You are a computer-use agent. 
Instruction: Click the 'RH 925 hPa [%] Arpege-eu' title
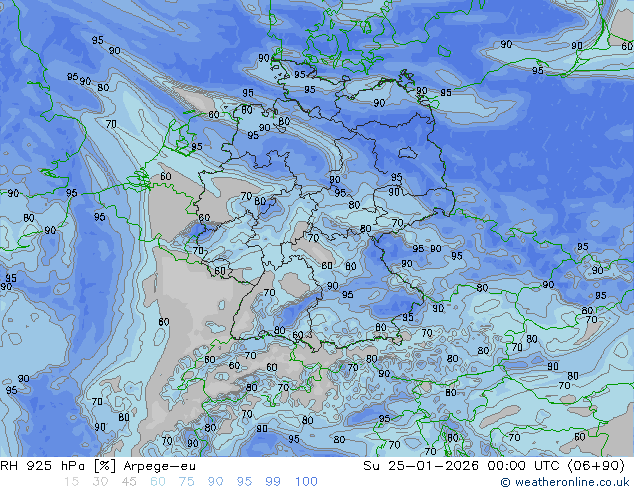pyautogui.click(x=98, y=466)
